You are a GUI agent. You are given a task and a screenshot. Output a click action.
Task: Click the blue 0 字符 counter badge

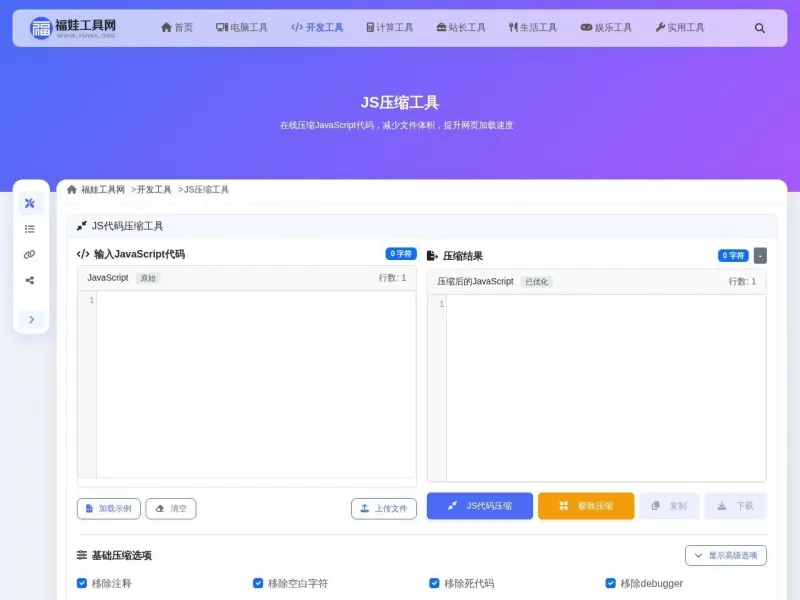(x=400, y=255)
